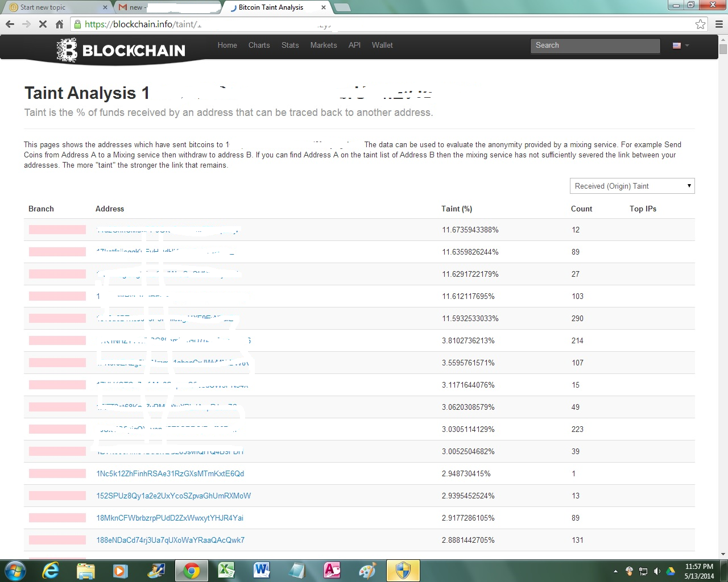728x582 pixels.
Task: Click the taskbar clock showing 11:57 PM
Action: point(699,571)
